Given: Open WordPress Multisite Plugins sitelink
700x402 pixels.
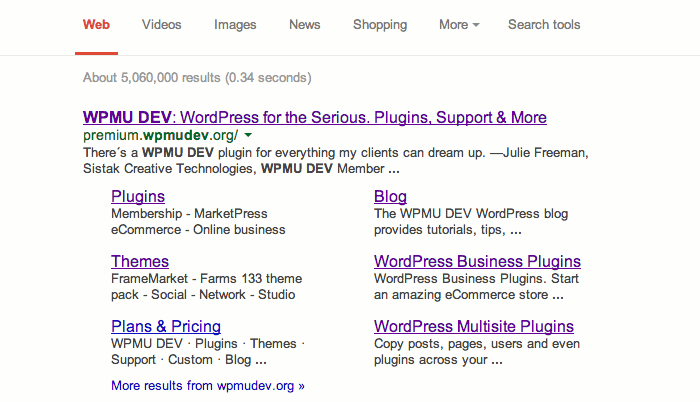Looking at the screenshot, I should point(474,327).
